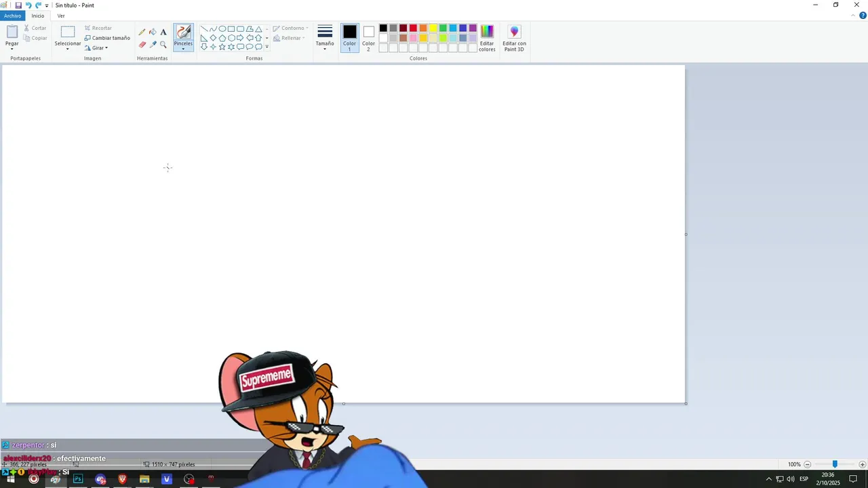Select the Oval shape
Viewport: 868px width, 488px height.
[x=222, y=29]
